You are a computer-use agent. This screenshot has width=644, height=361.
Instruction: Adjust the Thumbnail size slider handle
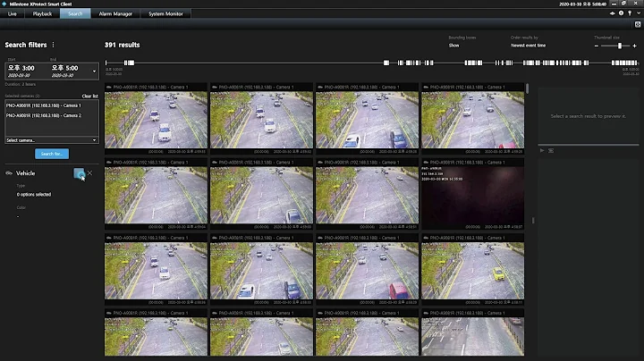pyautogui.click(x=620, y=46)
